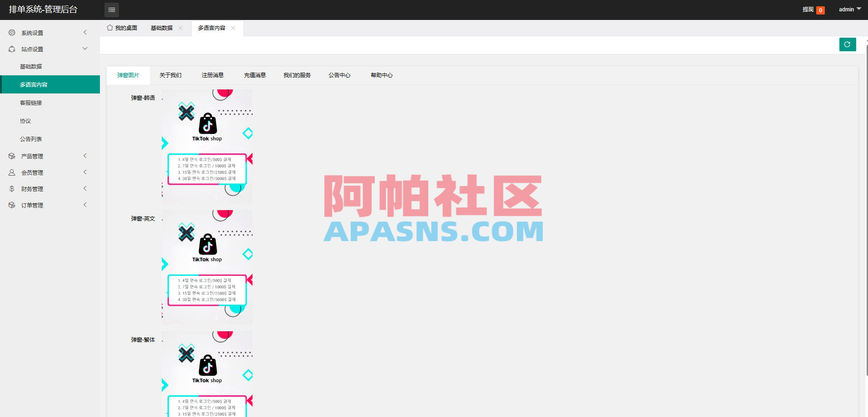Close the 基础数据 breadcrumb tab
This screenshot has width=868, height=417.
click(180, 28)
